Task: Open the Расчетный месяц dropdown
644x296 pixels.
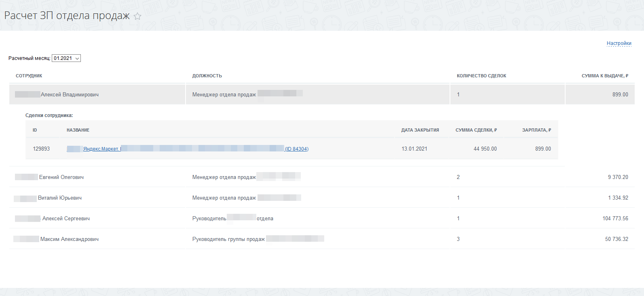Action: [66, 58]
